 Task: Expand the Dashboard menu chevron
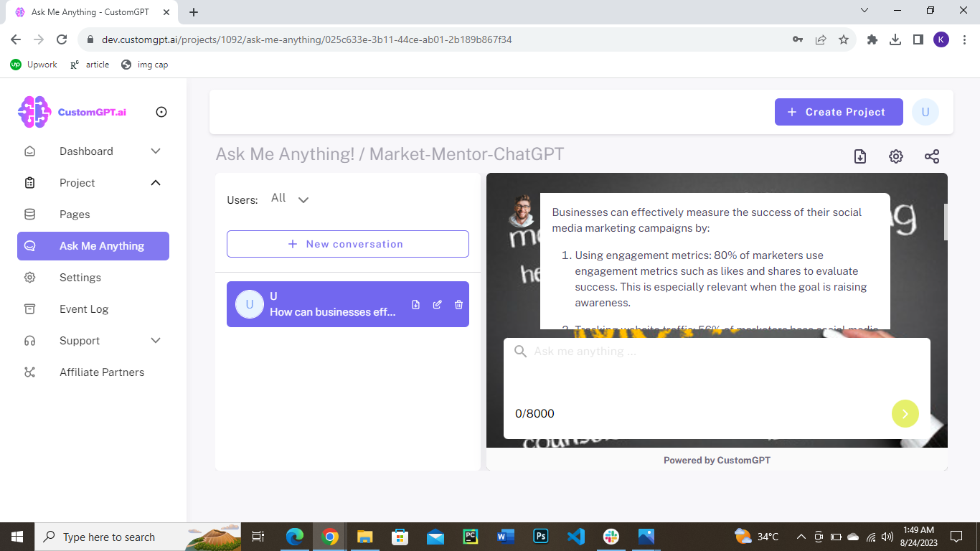(x=156, y=151)
